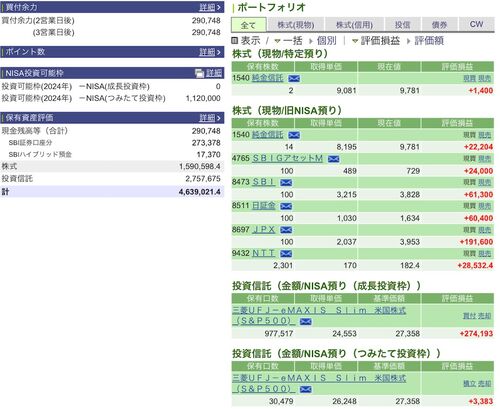This screenshot has width=500, height=409.
Task: Click 現買 for 純金信託 in 特定預り
Action: [470, 79]
